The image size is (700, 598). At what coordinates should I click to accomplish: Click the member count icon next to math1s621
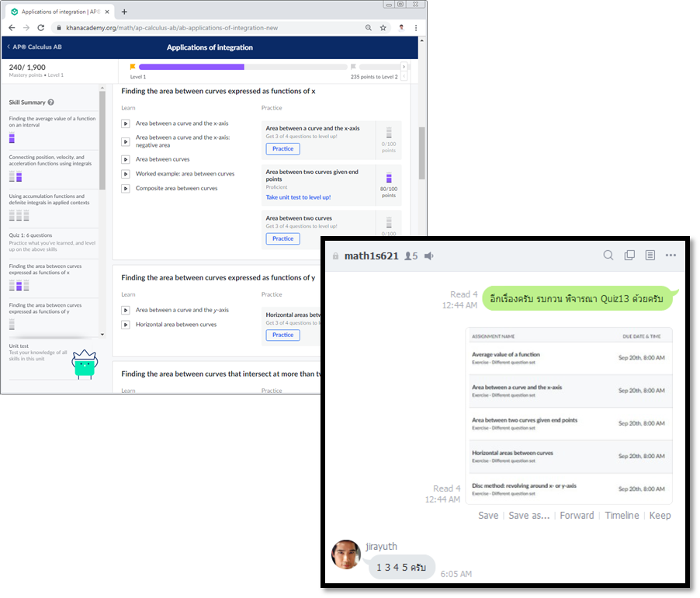click(x=411, y=256)
